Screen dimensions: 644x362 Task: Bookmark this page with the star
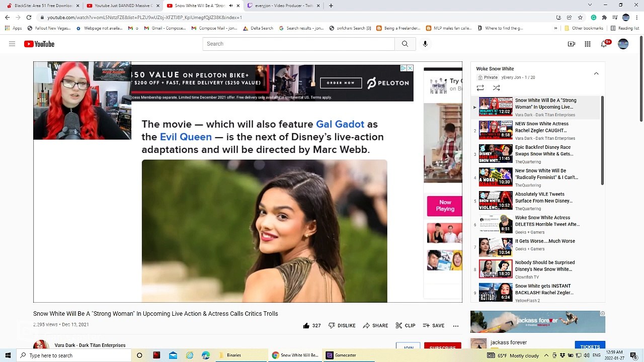point(580,17)
